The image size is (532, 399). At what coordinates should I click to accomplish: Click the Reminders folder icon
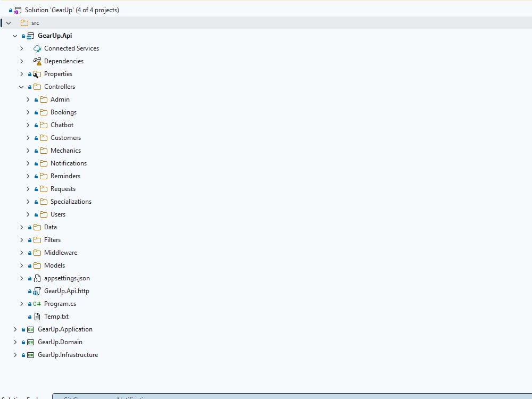(44, 176)
